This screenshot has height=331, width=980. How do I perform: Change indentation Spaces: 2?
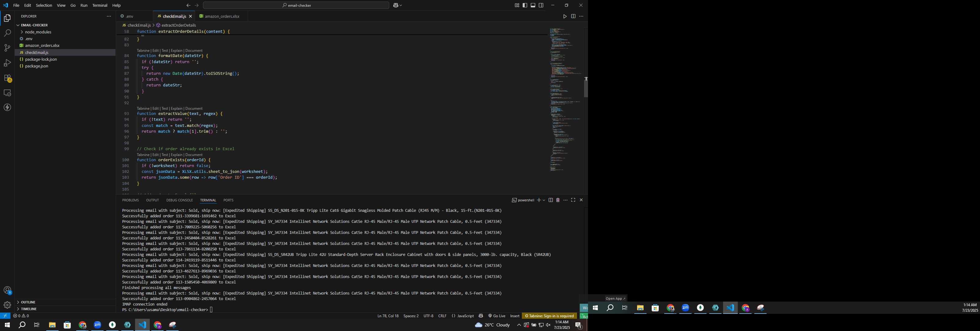(411, 316)
